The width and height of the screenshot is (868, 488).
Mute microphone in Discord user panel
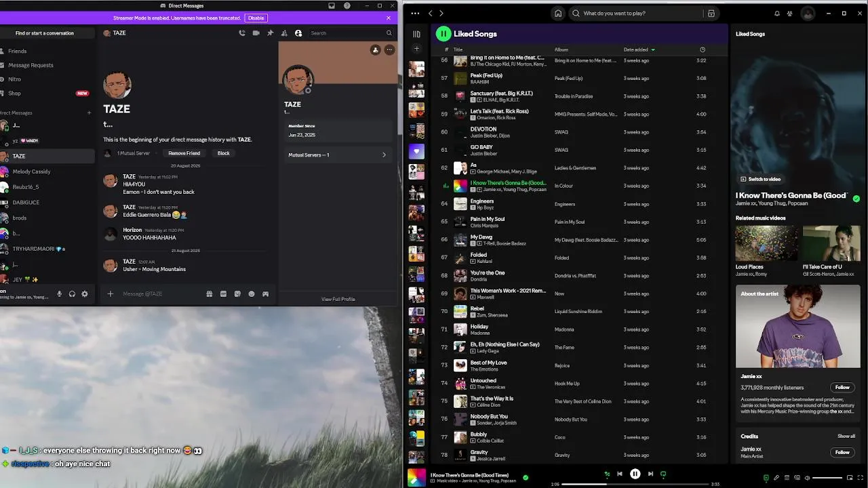click(60, 293)
